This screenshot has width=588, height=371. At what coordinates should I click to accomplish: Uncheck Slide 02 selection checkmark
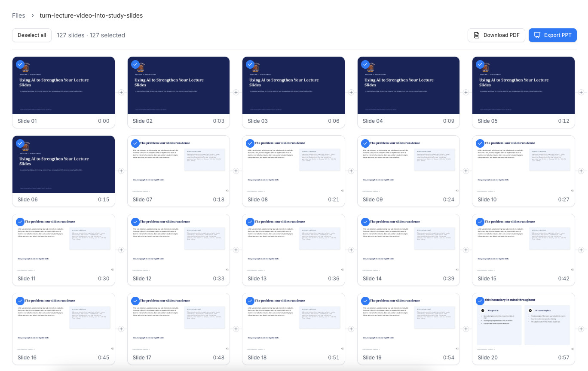click(x=135, y=64)
